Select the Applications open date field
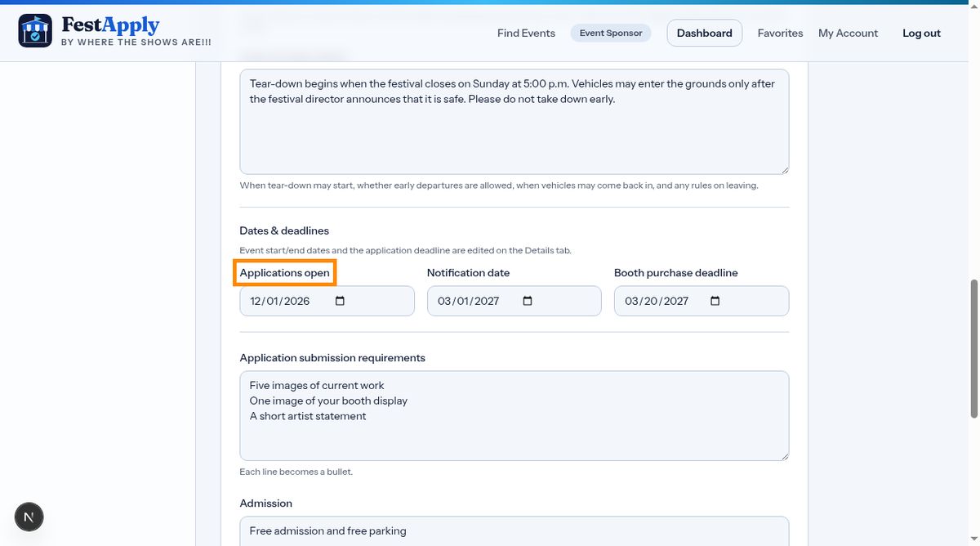 pos(327,301)
